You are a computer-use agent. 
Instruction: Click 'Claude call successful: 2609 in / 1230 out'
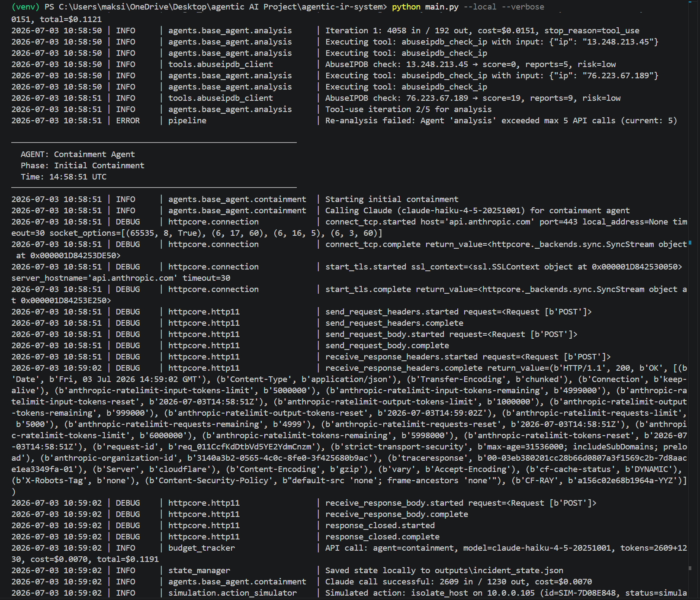pos(459,581)
